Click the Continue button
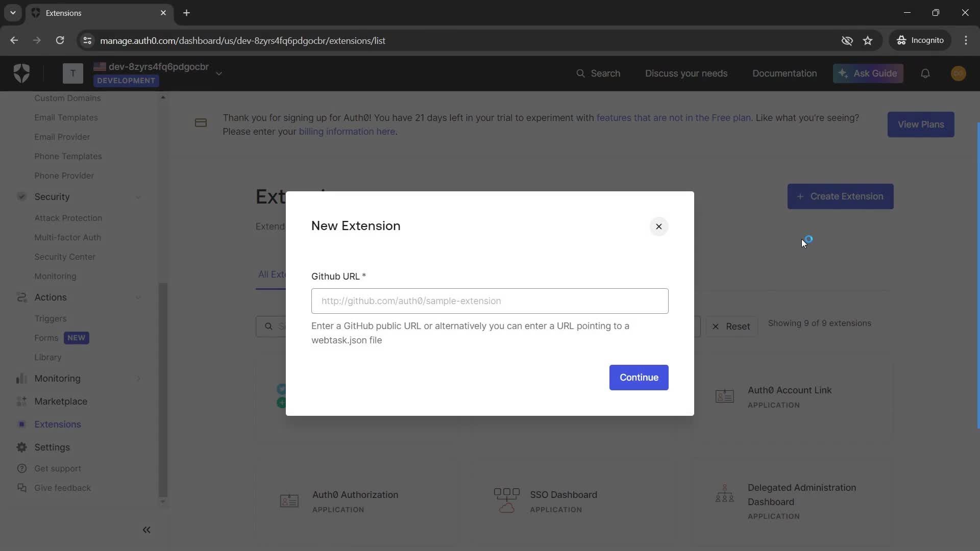This screenshot has width=980, height=551. (639, 378)
